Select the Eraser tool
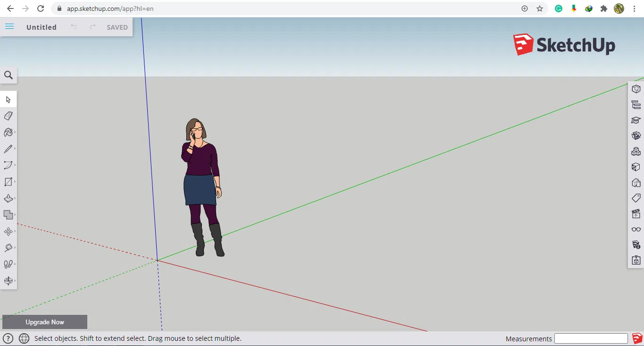The height and width of the screenshot is (346, 644). pyautogui.click(x=8, y=116)
